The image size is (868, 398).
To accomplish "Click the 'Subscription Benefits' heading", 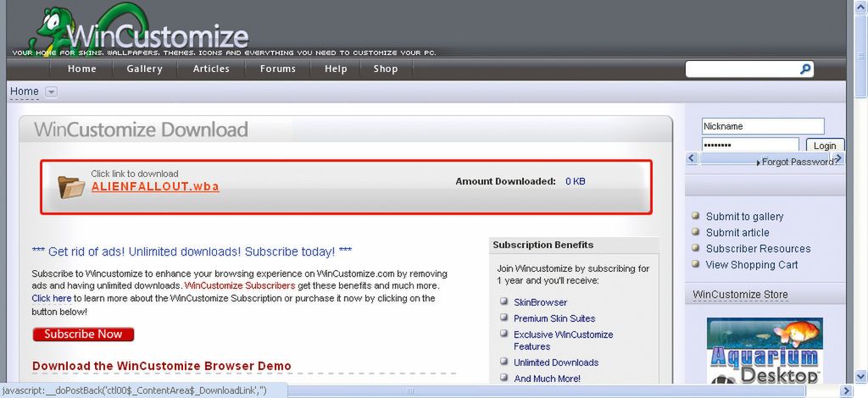I will (x=543, y=245).
